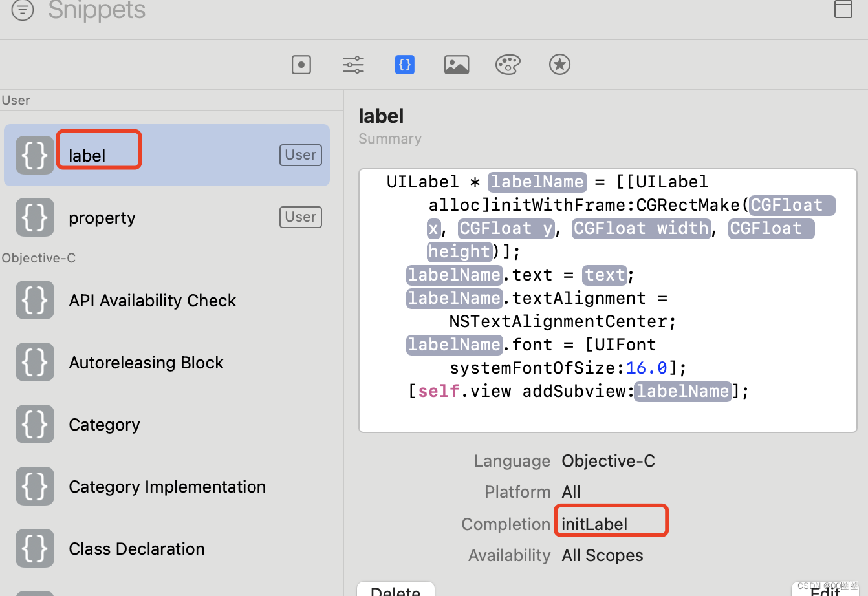Screen dimensions: 868x596
Task: Select the Modifiers library sliders icon
Action: point(353,64)
